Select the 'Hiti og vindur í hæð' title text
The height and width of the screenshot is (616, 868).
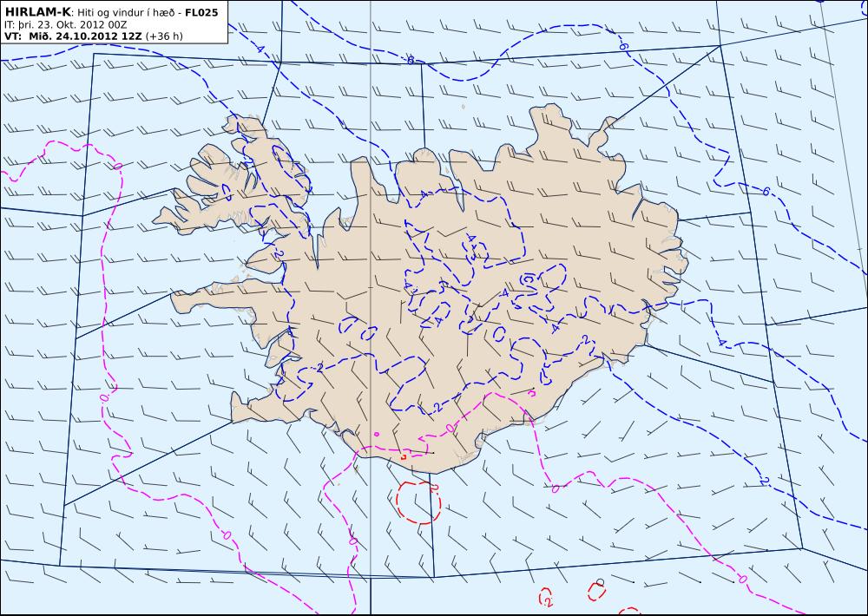pos(127,13)
